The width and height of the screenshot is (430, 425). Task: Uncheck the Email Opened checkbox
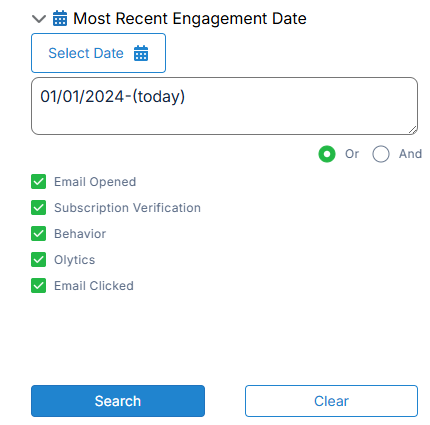(x=39, y=182)
